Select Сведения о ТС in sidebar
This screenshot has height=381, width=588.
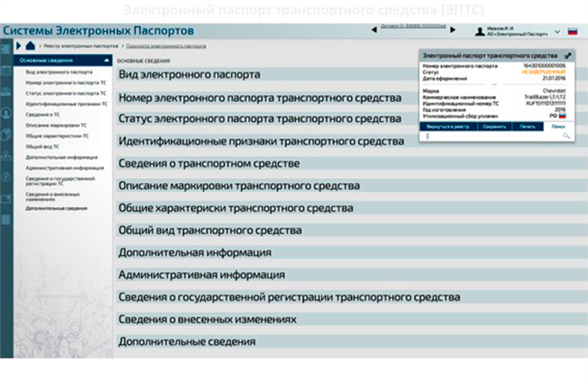(x=43, y=114)
